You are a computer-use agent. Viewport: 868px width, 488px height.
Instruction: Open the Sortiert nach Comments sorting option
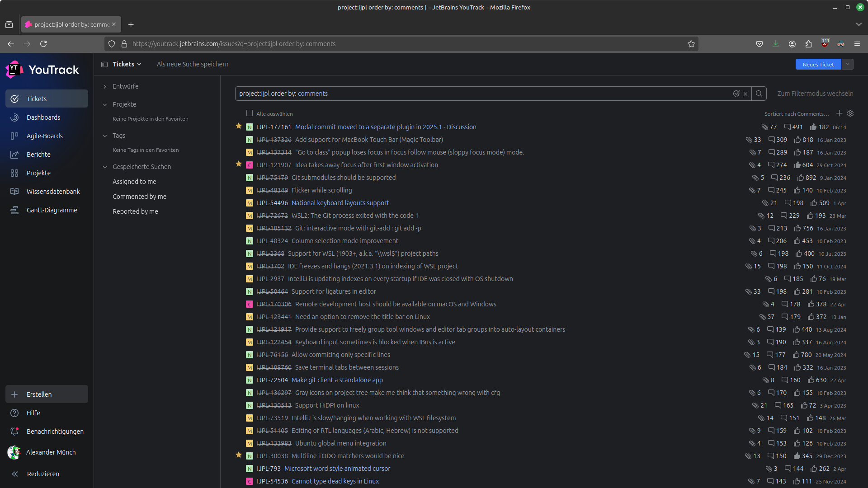tap(797, 113)
